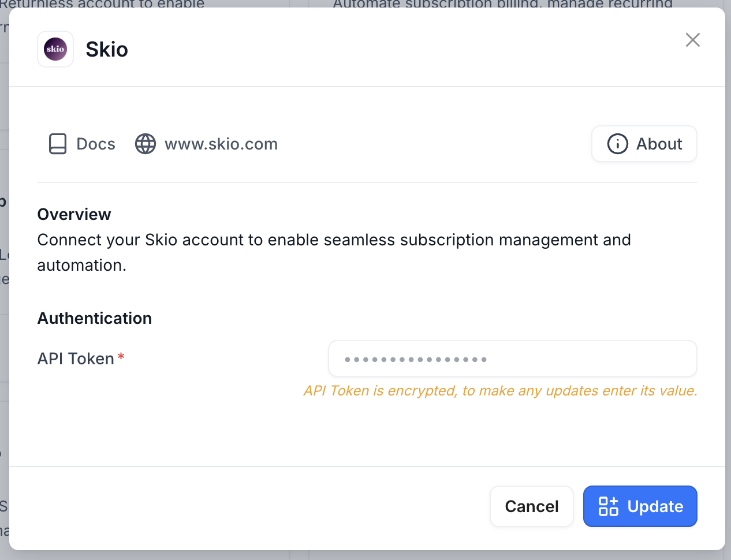Click the Authentication section heading

tap(95, 318)
